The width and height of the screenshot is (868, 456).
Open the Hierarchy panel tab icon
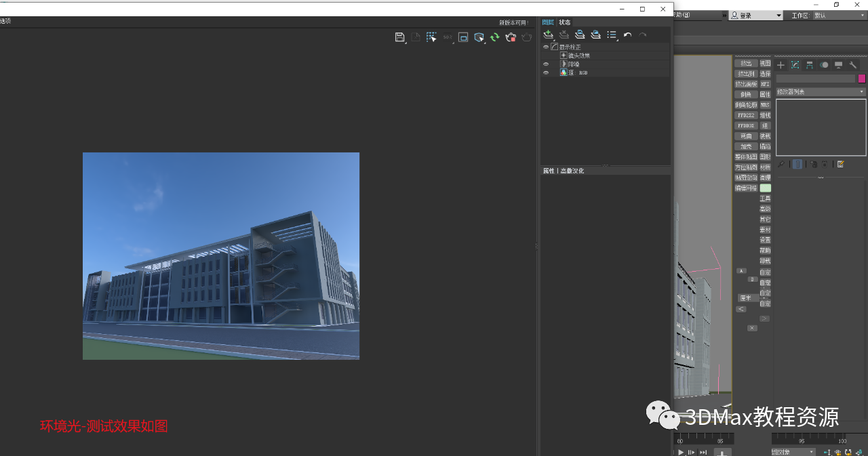pyautogui.click(x=810, y=65)
